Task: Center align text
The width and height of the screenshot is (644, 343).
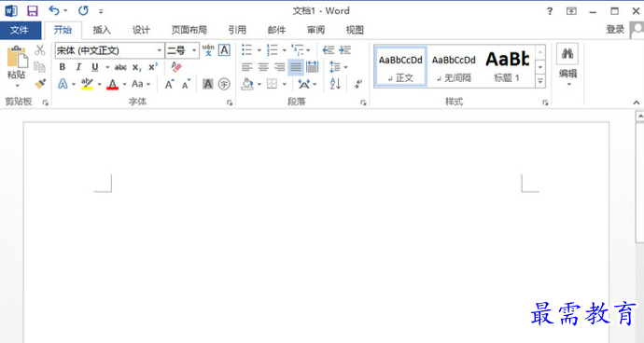Action: point(263,67)
